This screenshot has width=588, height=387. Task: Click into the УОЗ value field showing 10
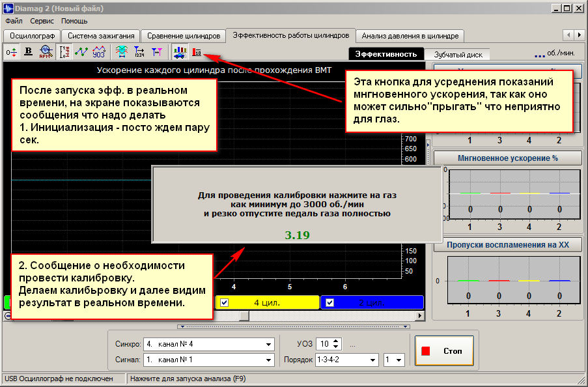pyautogui.click(x=324, y=344)
